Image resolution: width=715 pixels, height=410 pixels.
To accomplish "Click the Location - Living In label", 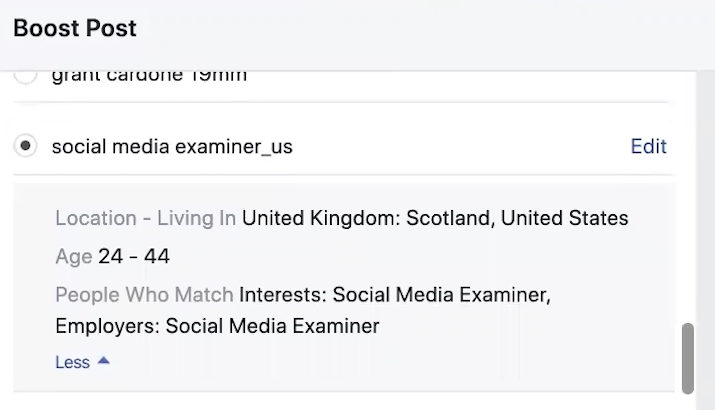I will [145, 218].
